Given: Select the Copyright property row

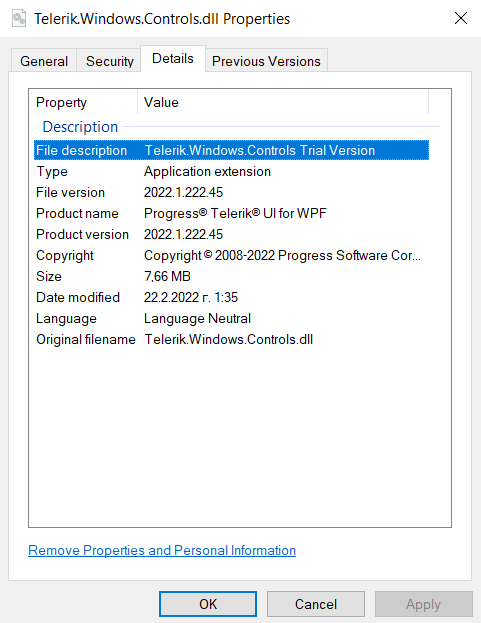Looking at the screenshot, I should [x=232, y=255].
